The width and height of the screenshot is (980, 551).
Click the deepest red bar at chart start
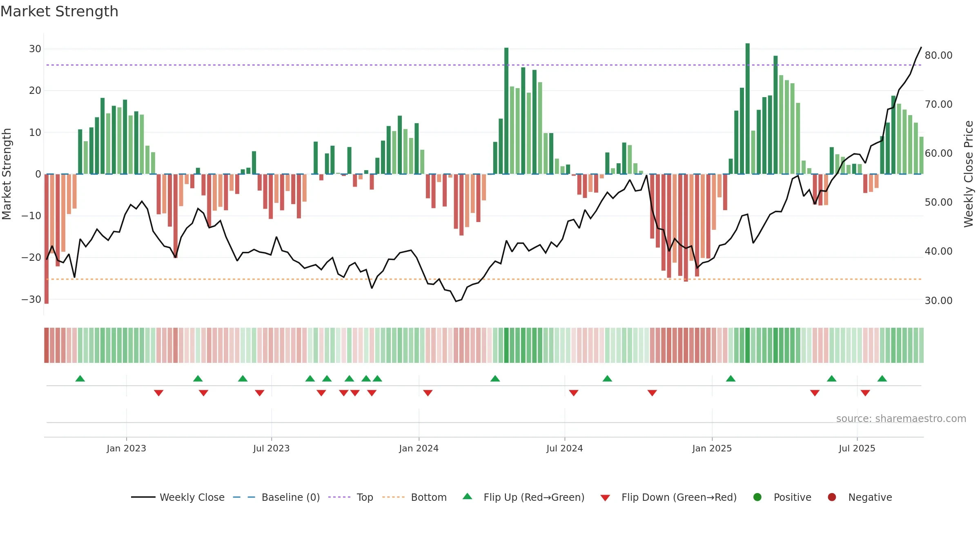tap(47, 239)
